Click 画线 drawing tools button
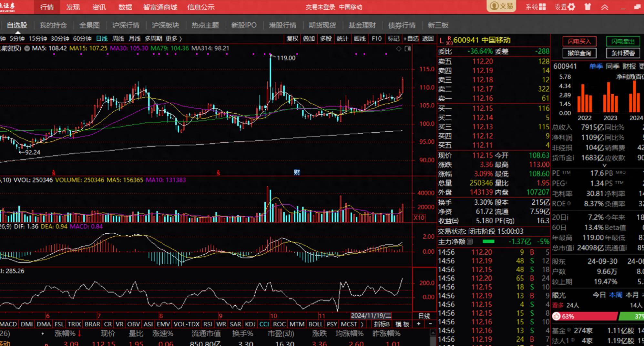 click(360, 39)
